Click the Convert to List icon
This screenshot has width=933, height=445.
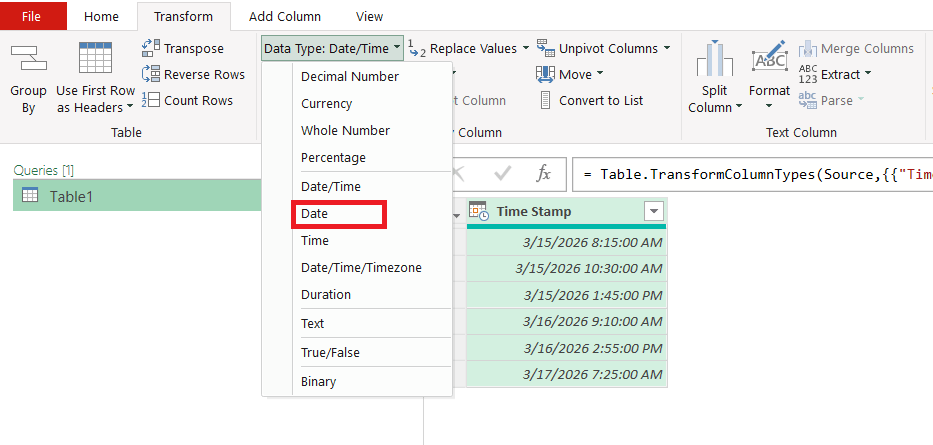pyautogui.click(x=545, y=100)
